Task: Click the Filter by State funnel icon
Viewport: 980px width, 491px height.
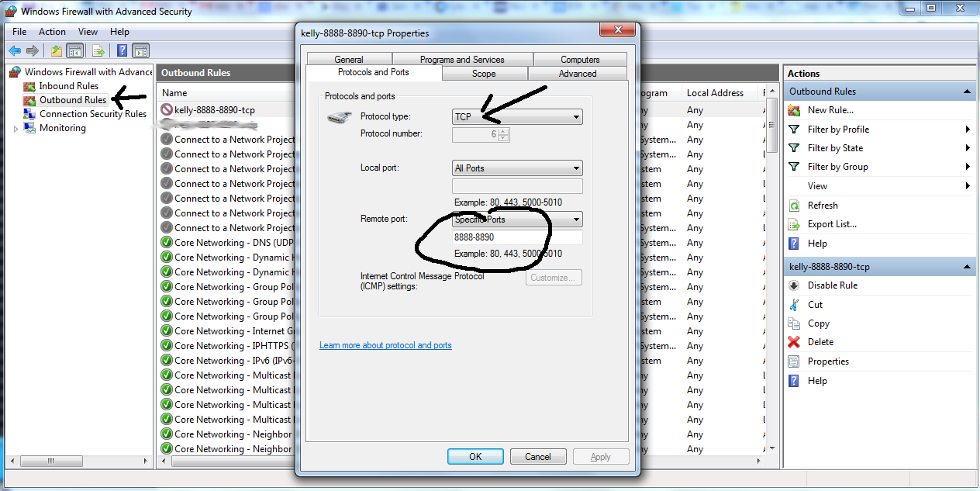Action: [794, 147]
